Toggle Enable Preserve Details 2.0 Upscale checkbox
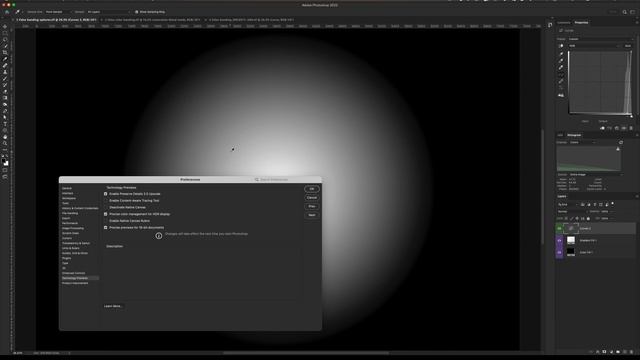The image size is (640, 360). tap(106, 194)
